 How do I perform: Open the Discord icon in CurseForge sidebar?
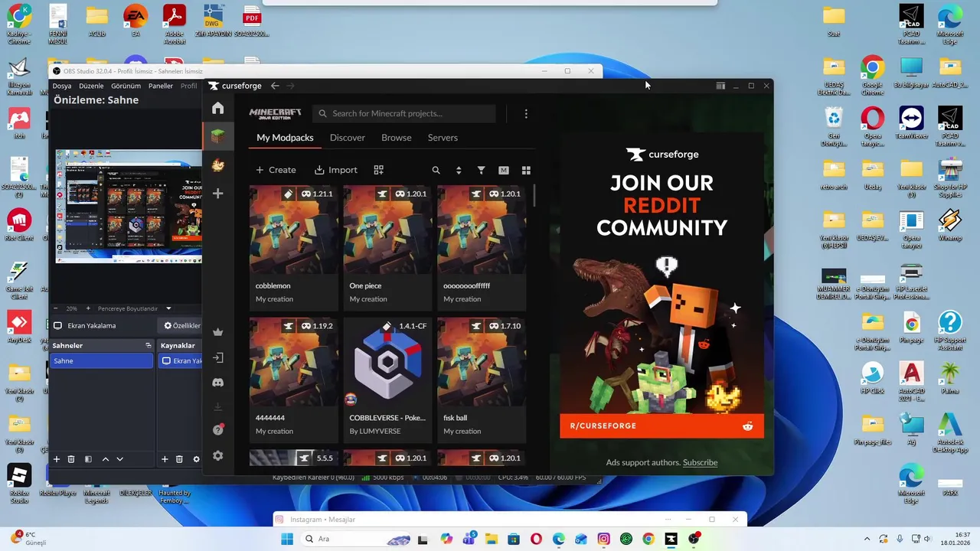(x=218, y=382)
